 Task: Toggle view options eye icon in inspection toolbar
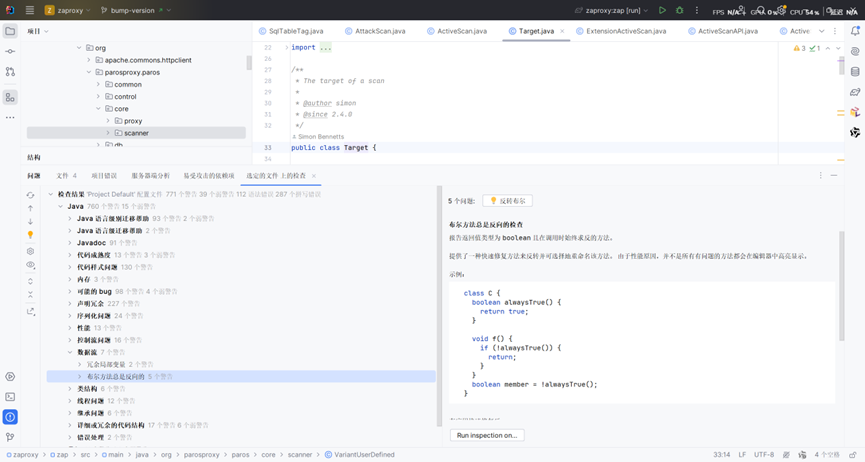(x=30, y=265)
